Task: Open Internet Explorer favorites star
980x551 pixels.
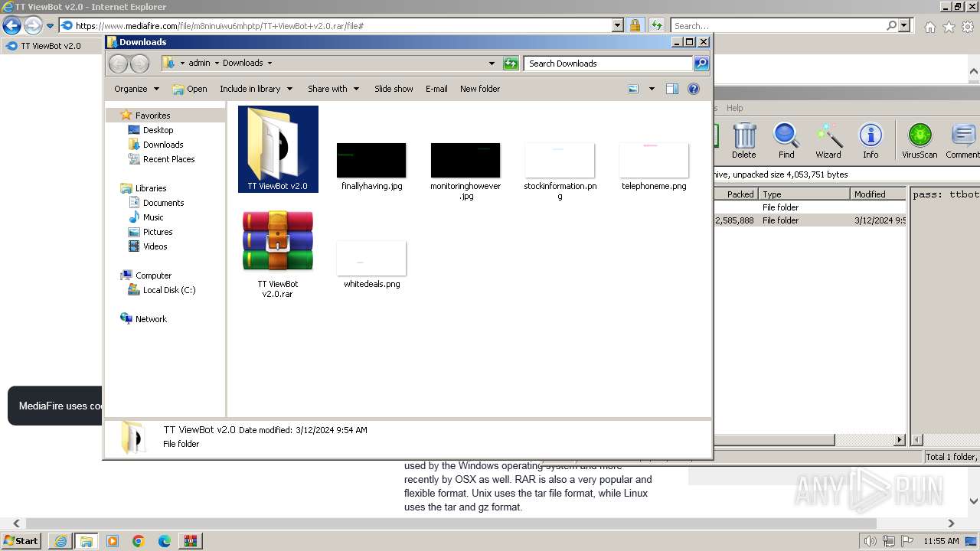Action: tap(949, 27)
